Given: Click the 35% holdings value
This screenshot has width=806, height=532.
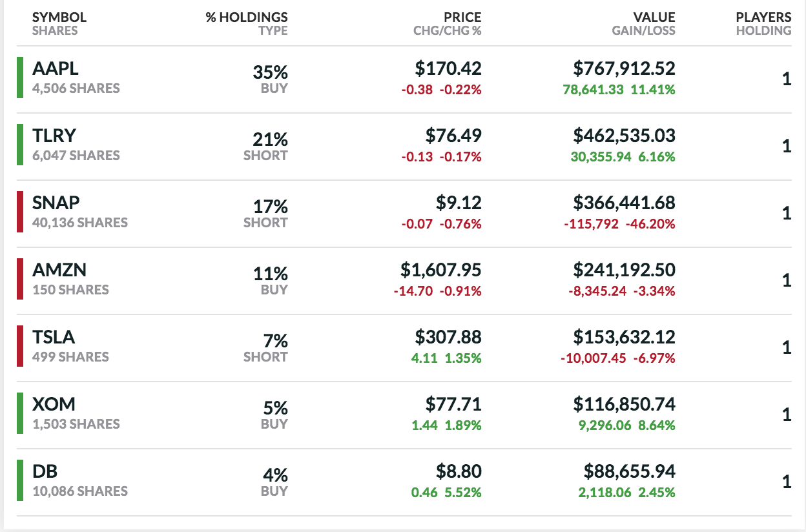Looking at the screenshot, I should click(x=270, y=73).
